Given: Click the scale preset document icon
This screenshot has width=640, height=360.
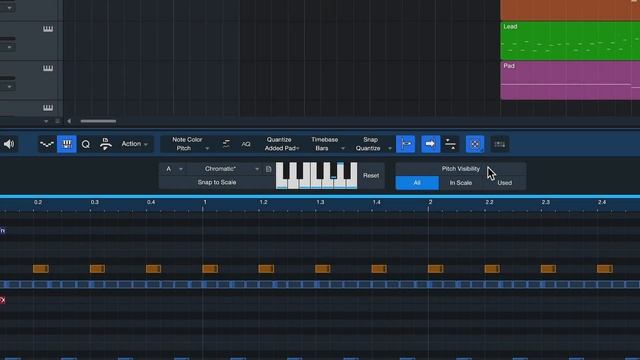Looking at the screenshot, I should click(x=268, y=169).
